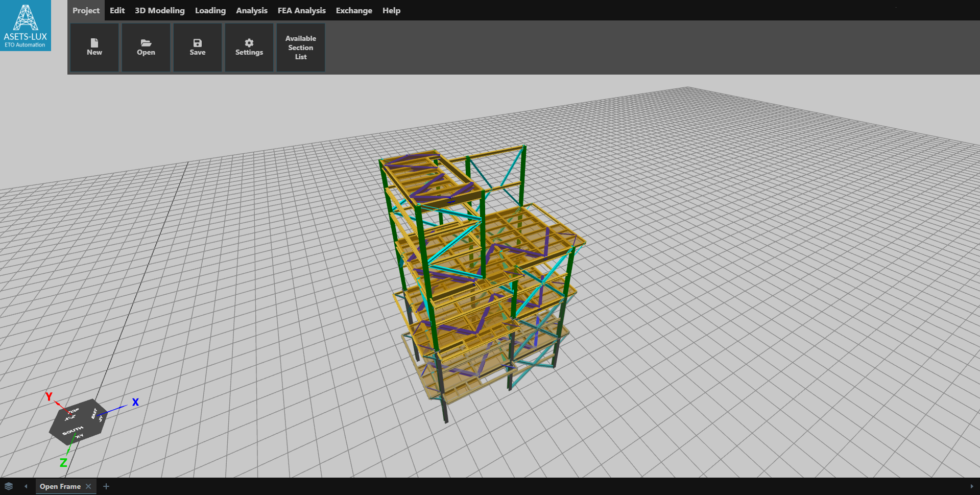Open an existing project file
Image resolution: width=980 pixels, height=495 pixels.
(x=146, y=47)
